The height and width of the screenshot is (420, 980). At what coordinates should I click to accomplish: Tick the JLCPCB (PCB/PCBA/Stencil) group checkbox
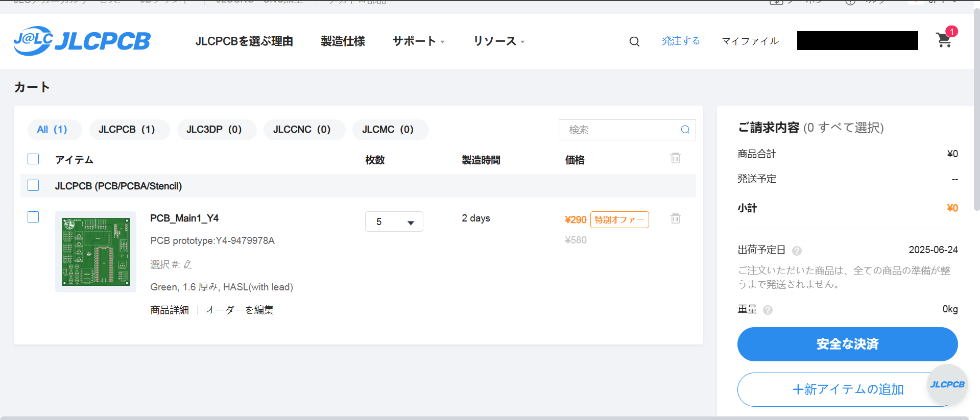pos(33,185)
